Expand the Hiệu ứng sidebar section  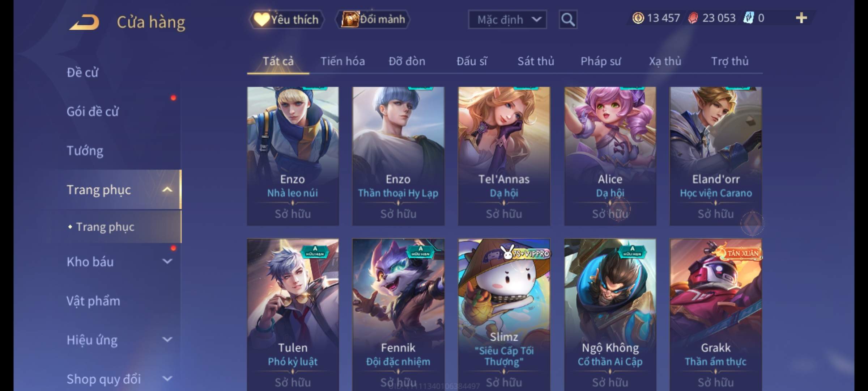167,340
